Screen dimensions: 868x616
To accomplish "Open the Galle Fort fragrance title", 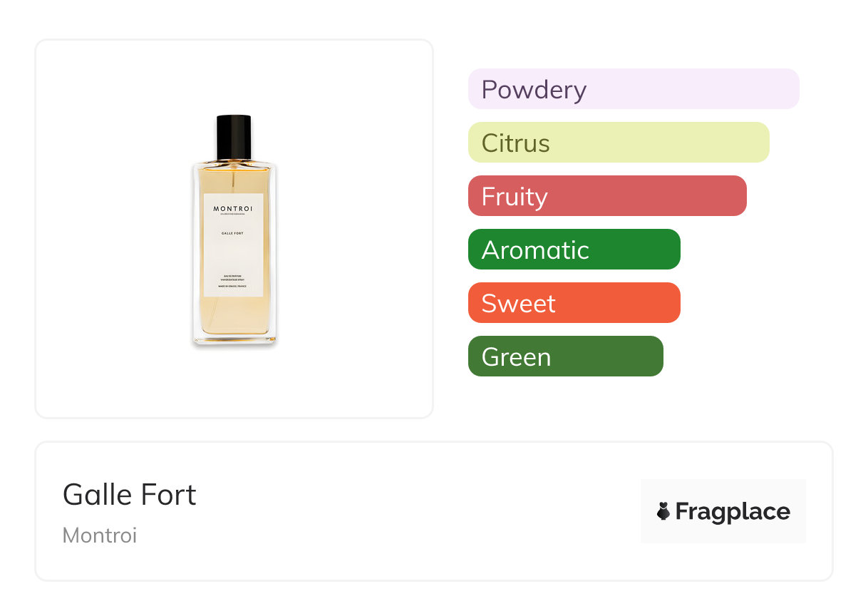I will pos(130,495).
